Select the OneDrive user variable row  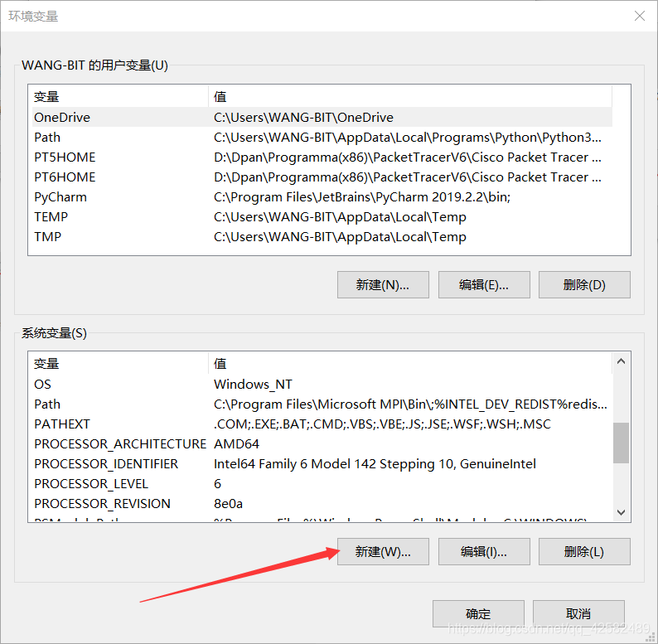coord(322,117)
